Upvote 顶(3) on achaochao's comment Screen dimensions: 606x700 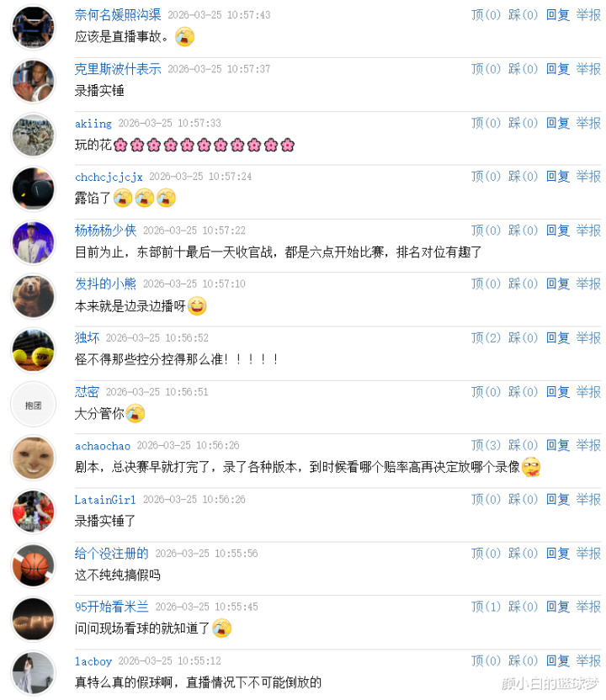486,445
